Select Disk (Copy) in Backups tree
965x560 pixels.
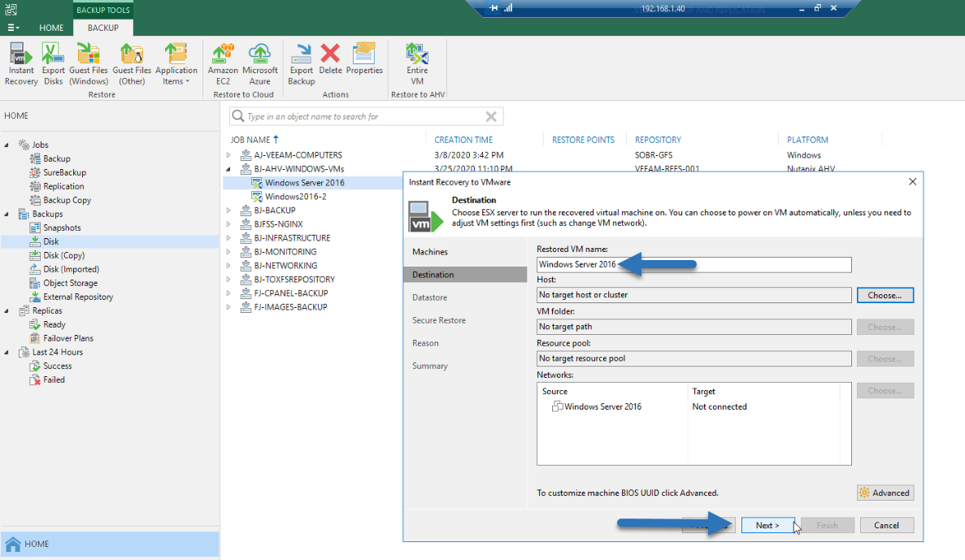coord(64,255)
